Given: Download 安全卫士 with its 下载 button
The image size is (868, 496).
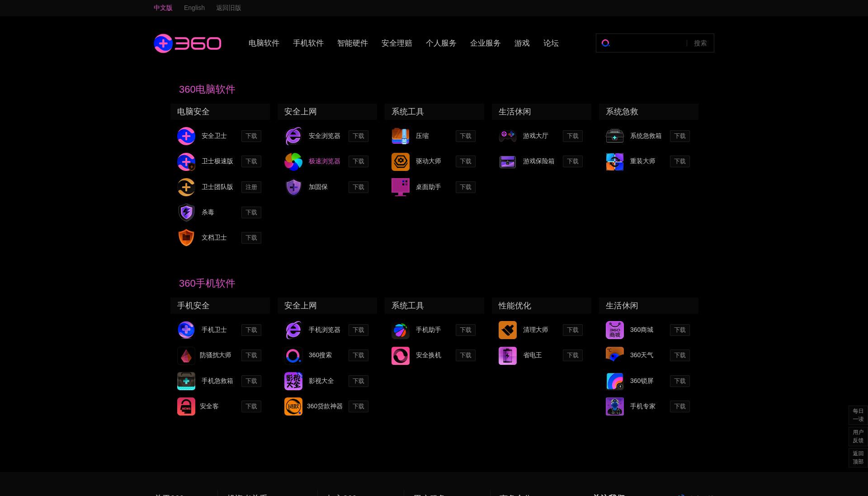Looking at the screenshot, I should [x=251, y=136].
